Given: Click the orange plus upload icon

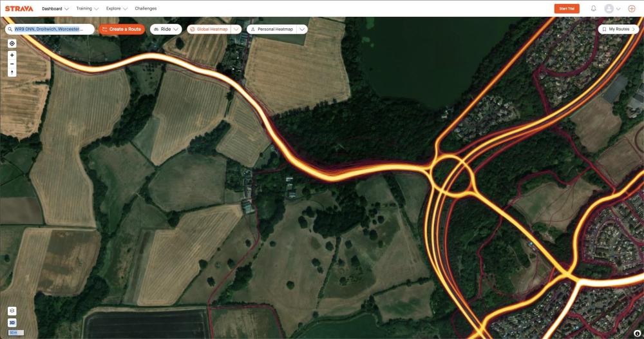Looking at the screenshot, I should coord(632,8).
